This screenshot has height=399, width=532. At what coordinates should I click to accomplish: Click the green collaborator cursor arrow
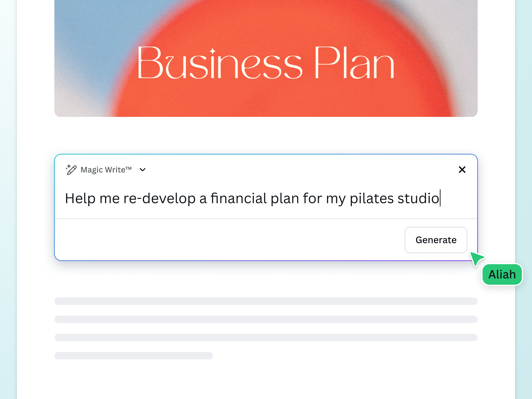[x=476, y=258]
